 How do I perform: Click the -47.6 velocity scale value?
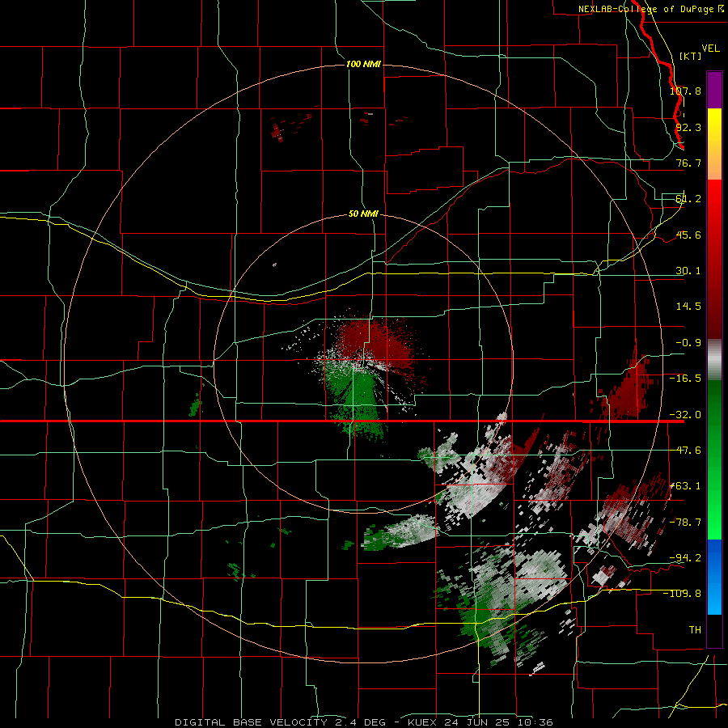(x=685, y=451)
